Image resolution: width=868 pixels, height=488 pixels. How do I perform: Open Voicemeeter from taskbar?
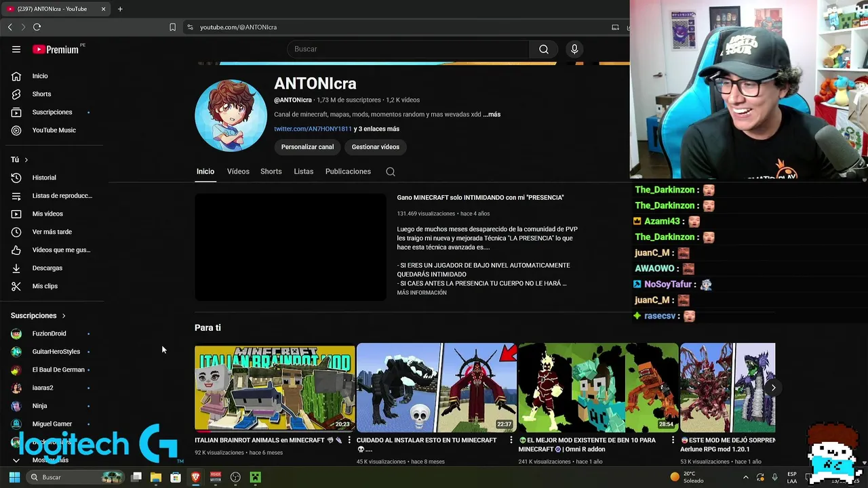point(216,477)
